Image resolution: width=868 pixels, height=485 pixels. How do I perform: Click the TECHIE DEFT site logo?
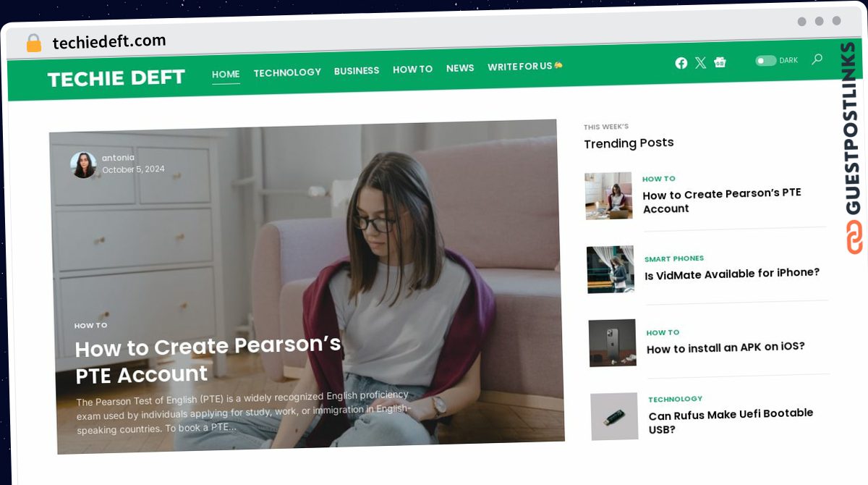pyautogui.click(x=116, y=78)
